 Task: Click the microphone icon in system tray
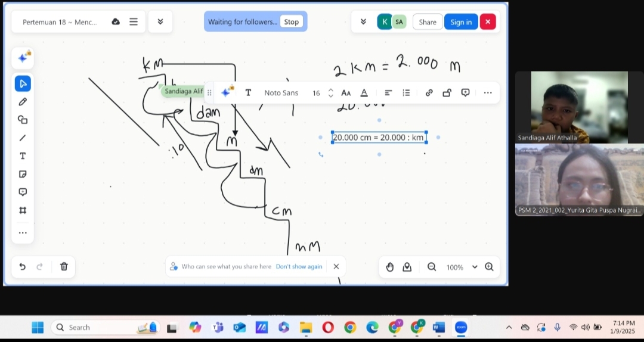pyautogui.click(x=558, y=327)
